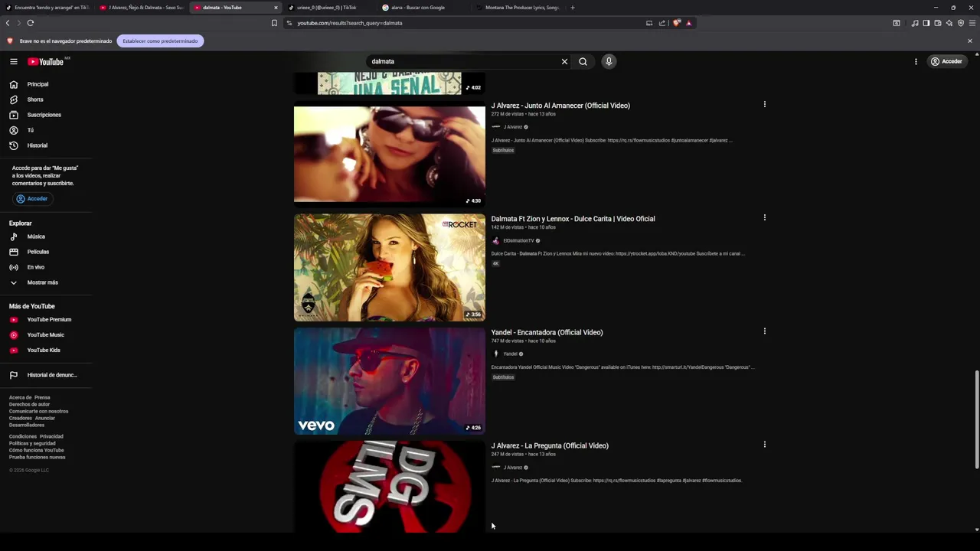Switch to the 'Encuentra kendo y arcangel' TikTok tab
The image size is (980, 551).
tap(47, 8)
